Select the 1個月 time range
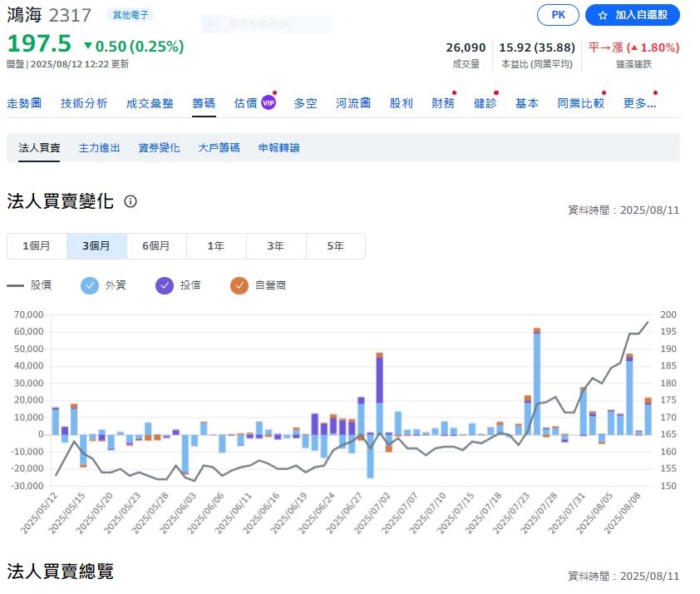Image resolution: width=700 pixels, height=594 pixels. tap(36, 246)
